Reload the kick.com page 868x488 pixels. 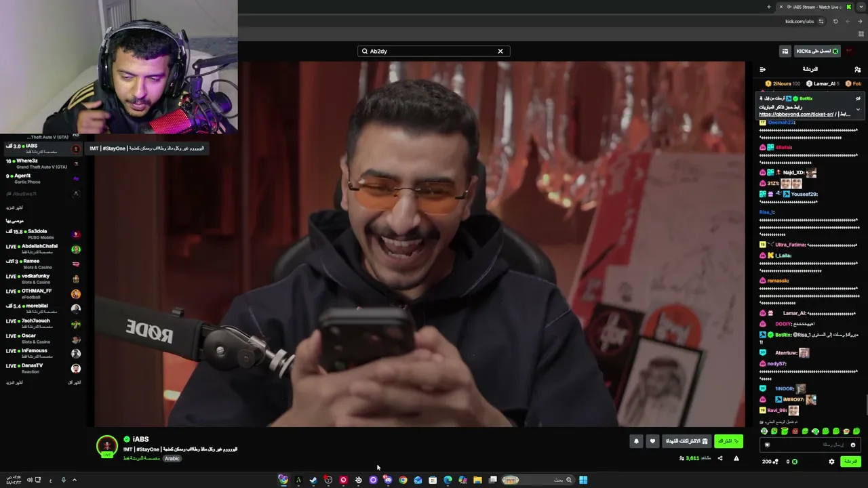coord(835,22)
